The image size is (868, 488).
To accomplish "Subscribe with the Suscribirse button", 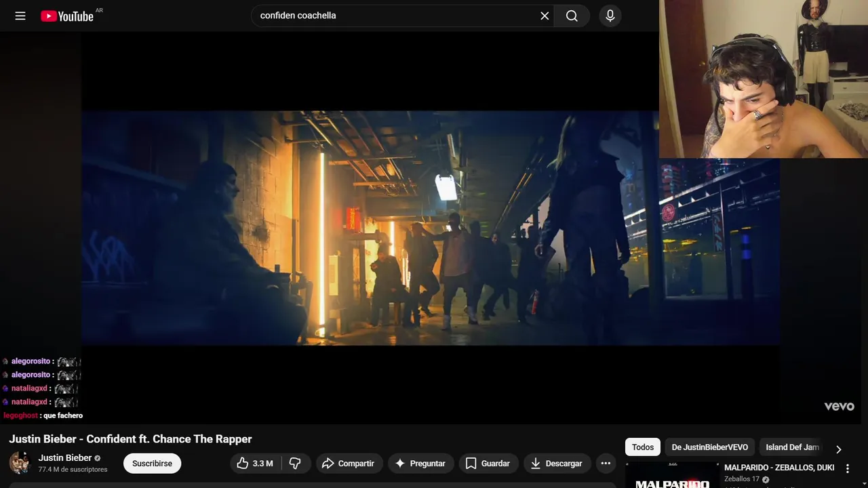I will coord(152,464).
